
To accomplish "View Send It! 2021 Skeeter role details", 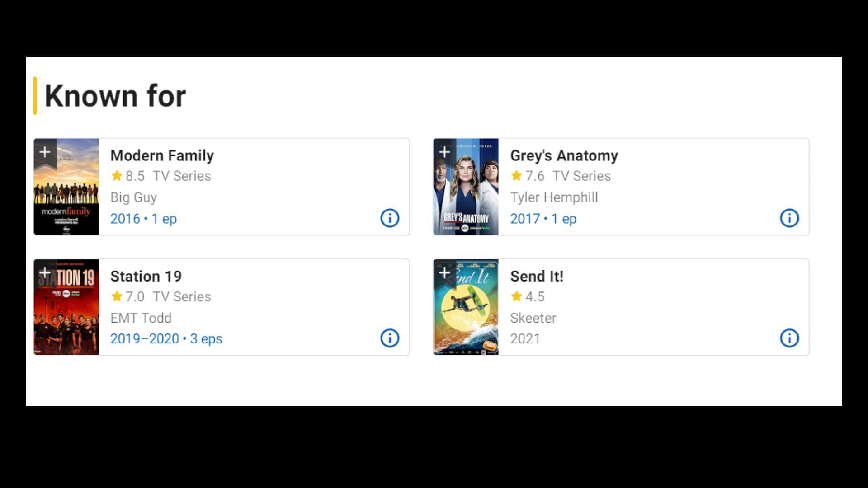I will pos(789,338).
